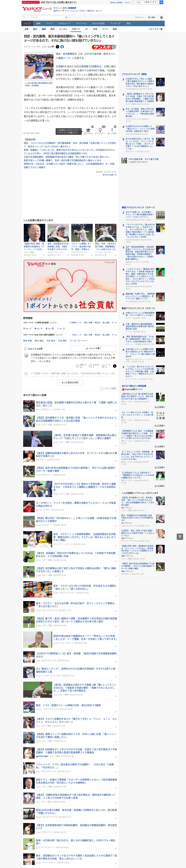
Task: Share the article on Facebook
Action: 62,47
